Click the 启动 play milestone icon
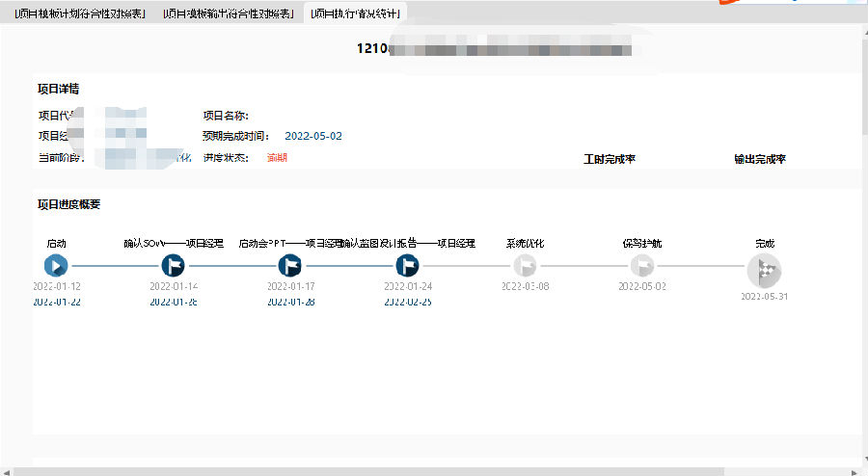The height and width of the screenshot is (476, 868). 56,266
